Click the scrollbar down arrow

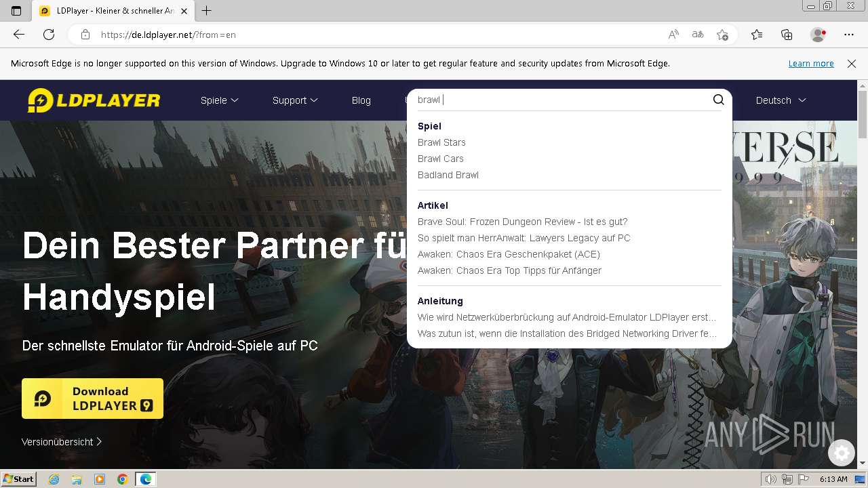pos(863,464)
